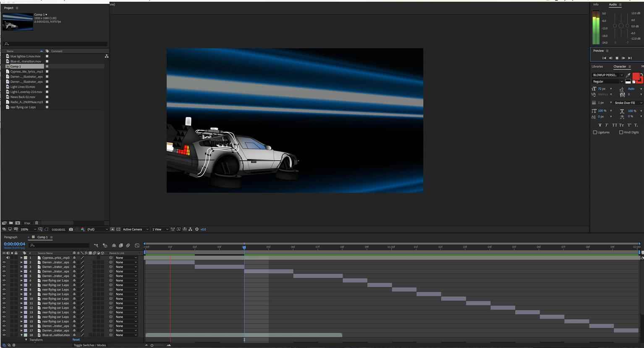Image resolution: width=644 pixels, height=348 pixels.
Task: Collapse the Transform property group
Action: [26, 340]
